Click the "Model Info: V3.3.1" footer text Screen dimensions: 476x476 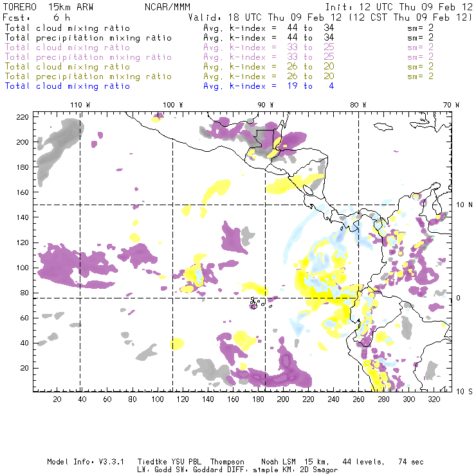tap(86, 462)
